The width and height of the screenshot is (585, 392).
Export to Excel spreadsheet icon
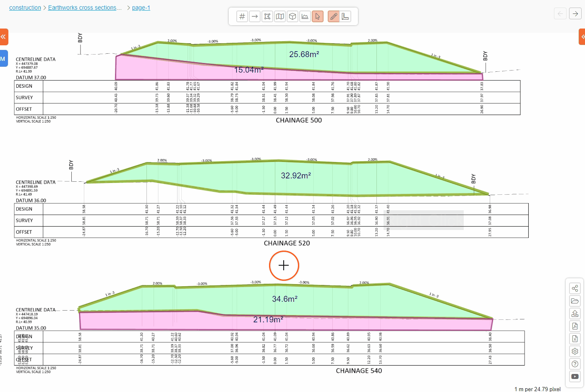click(575, 339)
